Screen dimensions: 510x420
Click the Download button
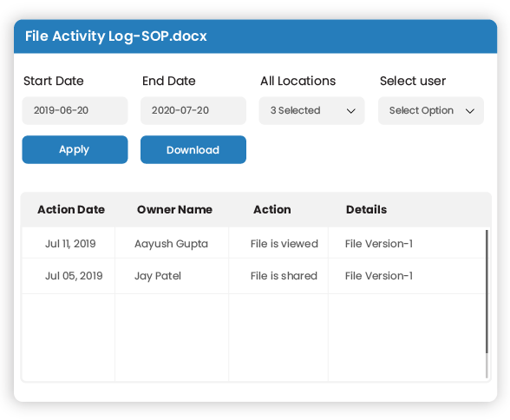click(x=193, y=149)
